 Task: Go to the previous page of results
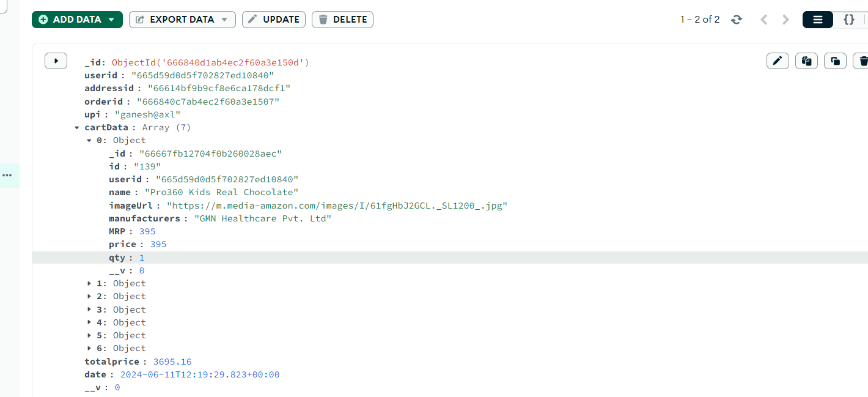(x=763, y=20)
